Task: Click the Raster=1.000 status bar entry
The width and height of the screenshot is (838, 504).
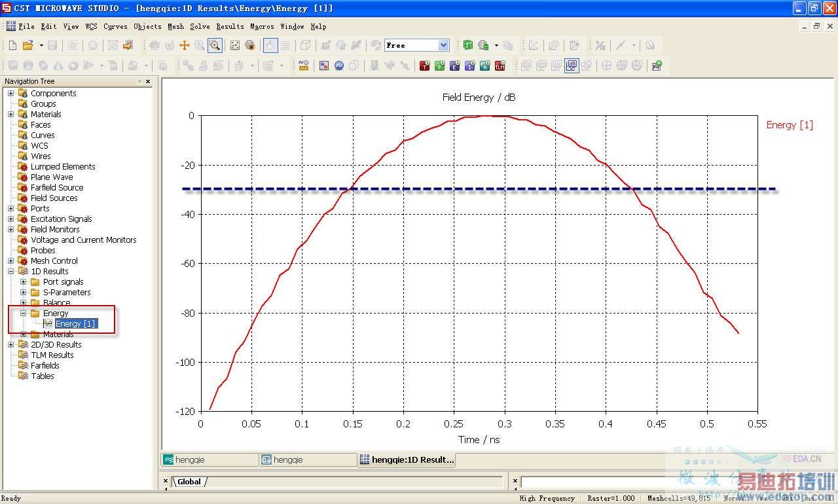Action: pyautogui.click(x=611, y=498)
